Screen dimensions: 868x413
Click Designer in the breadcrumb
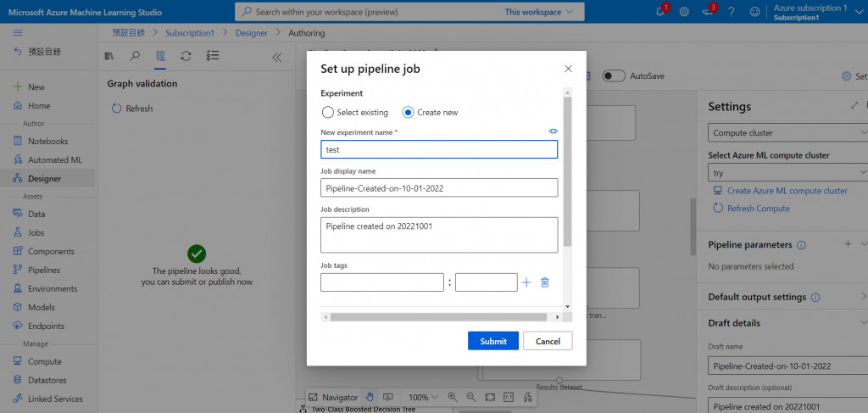pyautogui.click(x=251, y=33)
